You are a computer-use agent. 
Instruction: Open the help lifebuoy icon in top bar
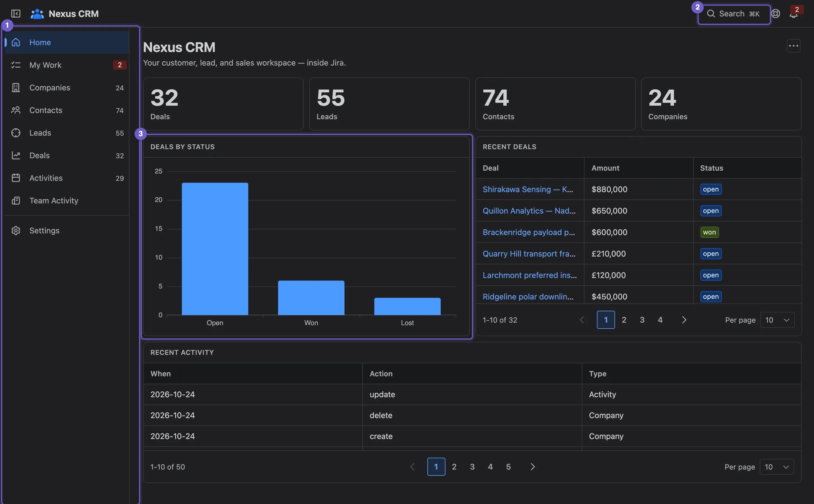pyautogui.click(x=776, y=14)
